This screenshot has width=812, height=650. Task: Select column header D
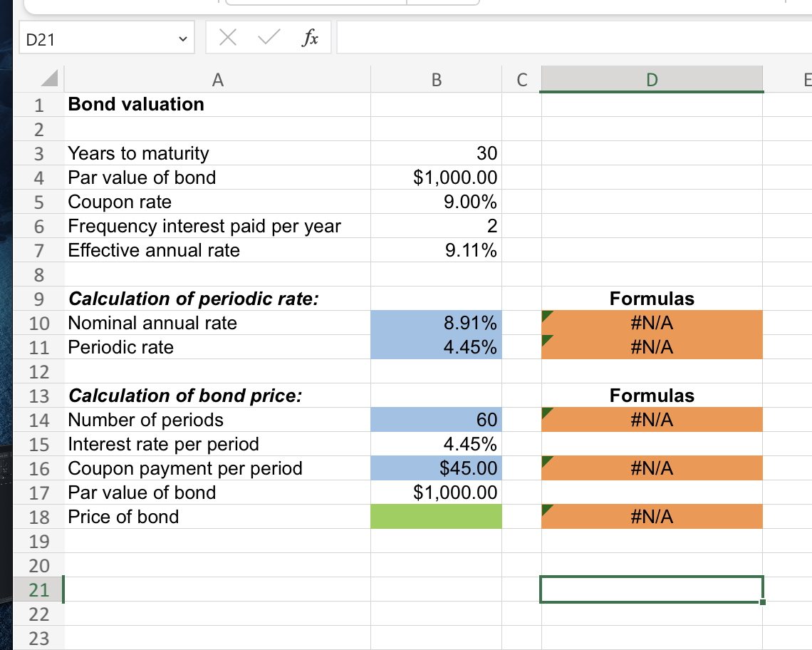coord(652,79)
